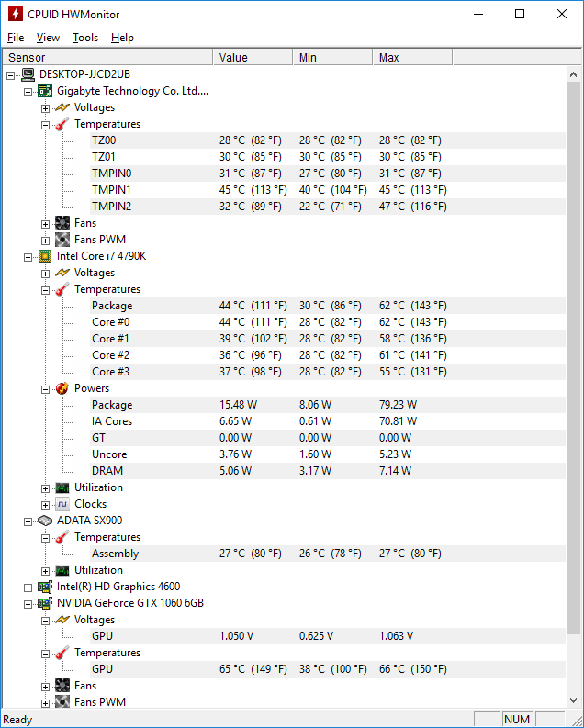The width and height of the screenshot is (584, 728).
Task: Select the TMPIN2 sensor row
Action: pos(328,207)
